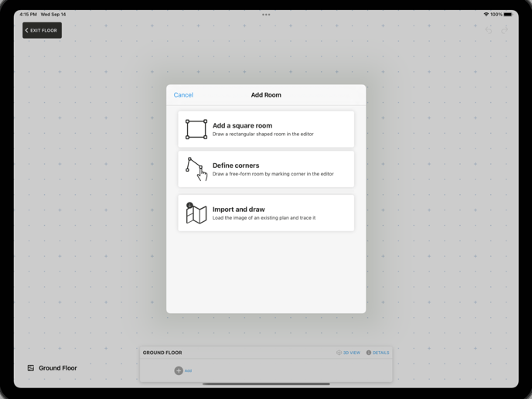Click the plus Add room icon
The height and width of the screenshot is (399, 532).
pos(179,370)
